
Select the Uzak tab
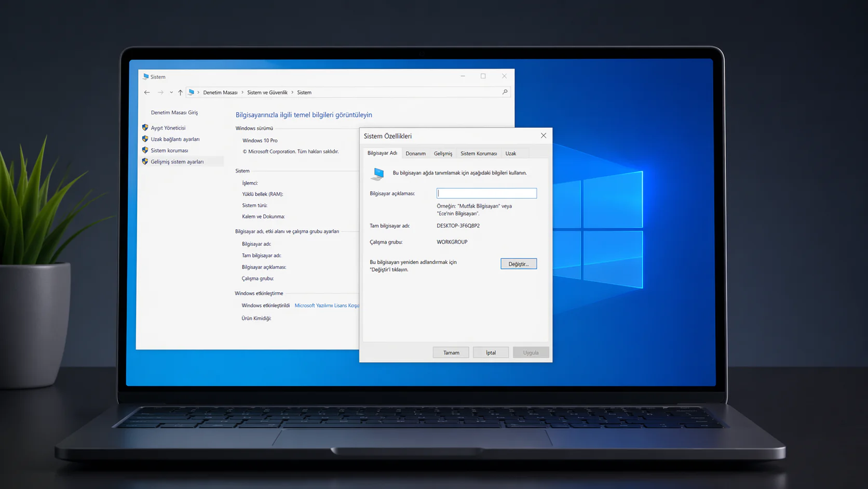coord(511,153)
